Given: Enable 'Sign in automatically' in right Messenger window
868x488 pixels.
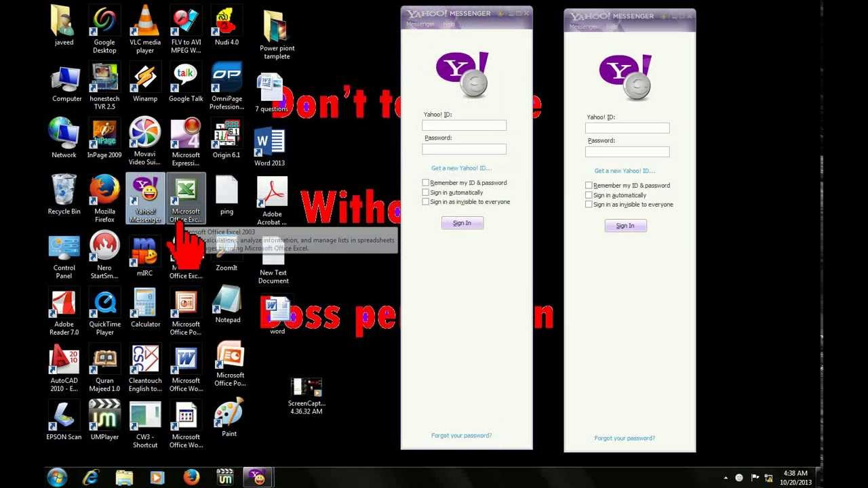Looking at the screenshot, I should coord(589,195).
